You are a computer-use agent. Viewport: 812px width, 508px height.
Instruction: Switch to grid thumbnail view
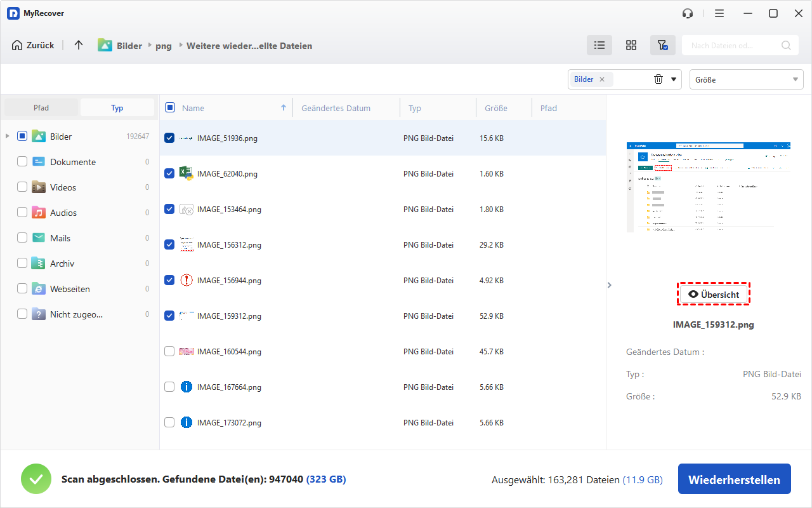coord(631,45)
